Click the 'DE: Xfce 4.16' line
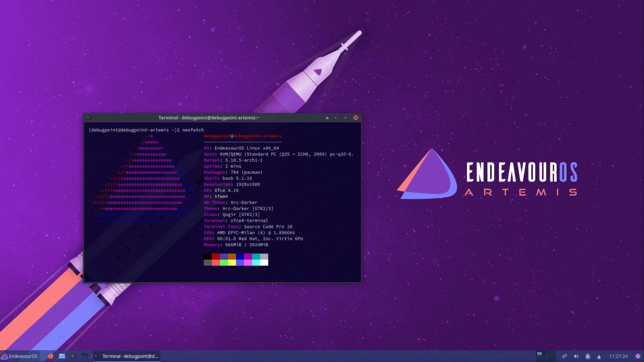The height and width of the screenshot is (362, 644). pyautogui.click(x=221, y=190)
